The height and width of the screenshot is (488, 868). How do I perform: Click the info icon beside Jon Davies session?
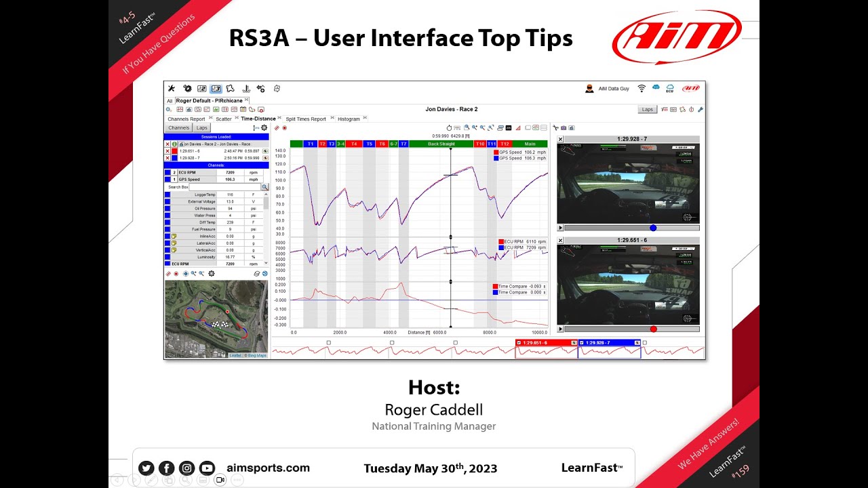coord(174,144)
